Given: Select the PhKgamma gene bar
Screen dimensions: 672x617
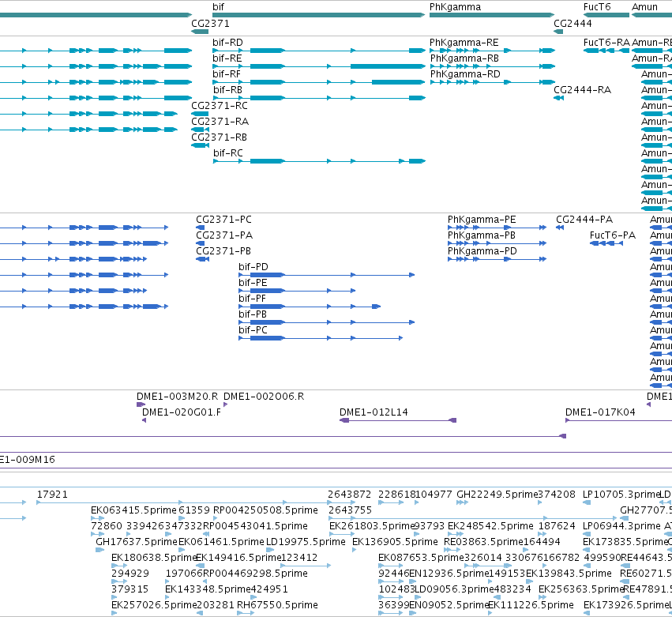Looking at the screenshot, I should point(492,15).
